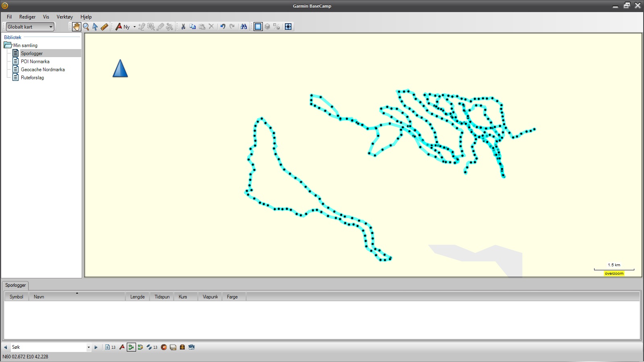Click inside the Søk search field
This screenshot has height=362, width=644.
[48, 347]
